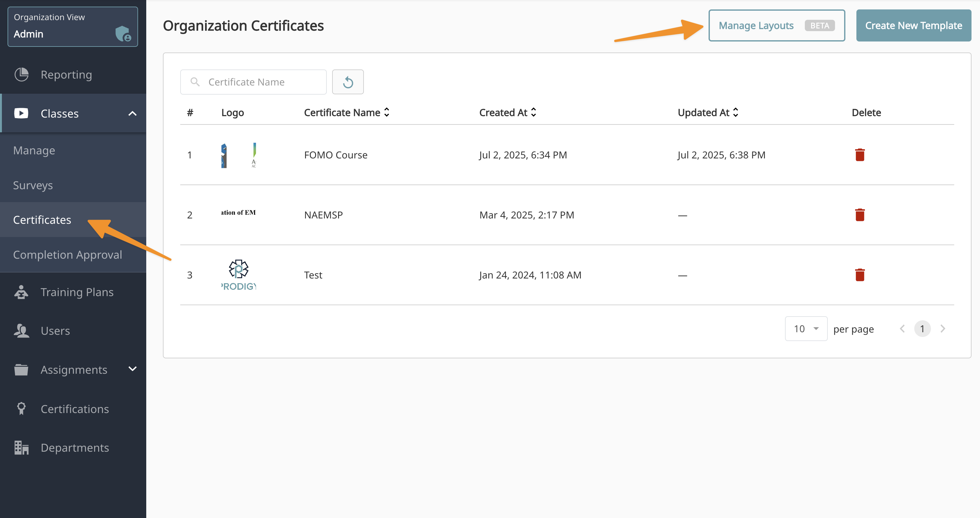
Task: Open the FOMO Course certificate name
Action: pos(336,155)
